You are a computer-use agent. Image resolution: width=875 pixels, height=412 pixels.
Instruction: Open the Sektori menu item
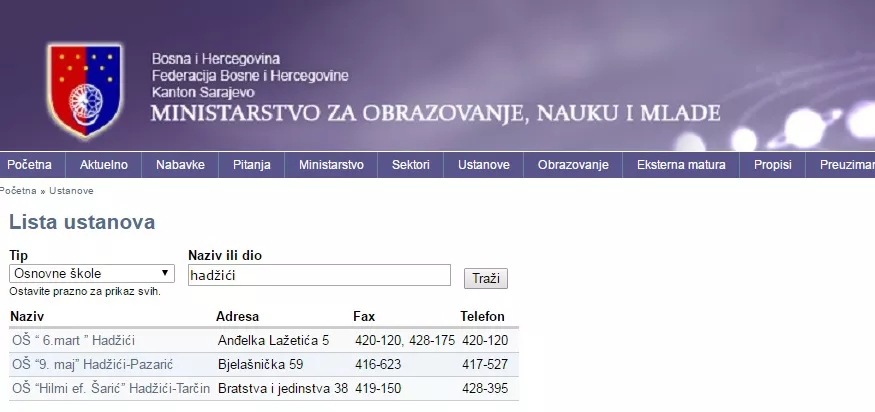coord(411,165)
